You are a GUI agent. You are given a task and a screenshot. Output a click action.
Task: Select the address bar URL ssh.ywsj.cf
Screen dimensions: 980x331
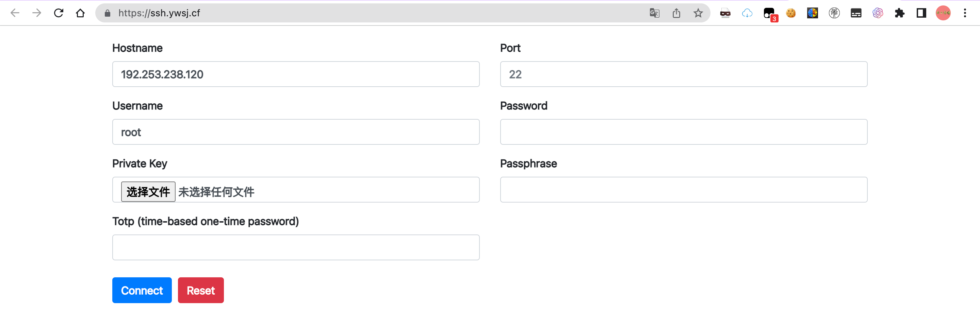(x=159, y=13)
